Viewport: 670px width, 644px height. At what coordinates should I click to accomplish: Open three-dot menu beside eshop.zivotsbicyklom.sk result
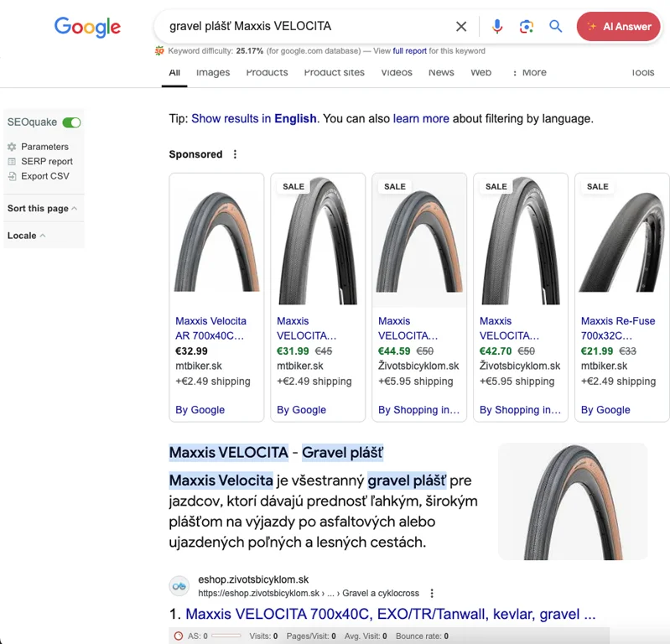click(432, 593)
